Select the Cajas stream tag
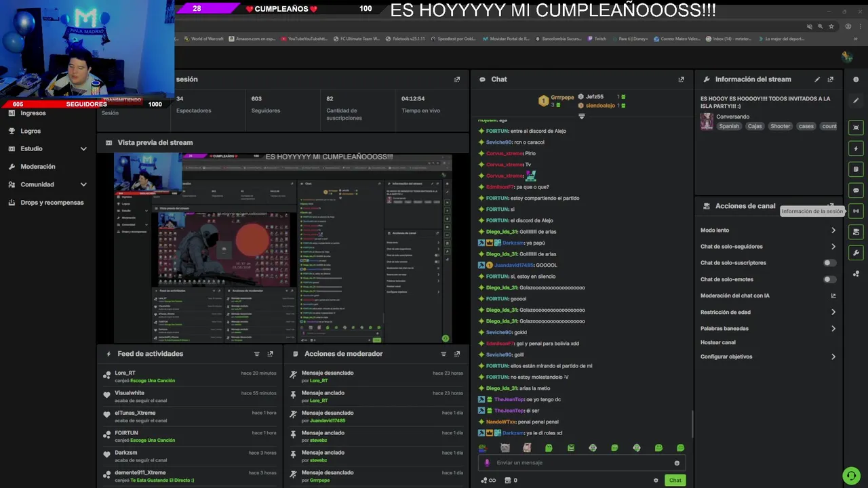868x488 pixels. point(755,126)
